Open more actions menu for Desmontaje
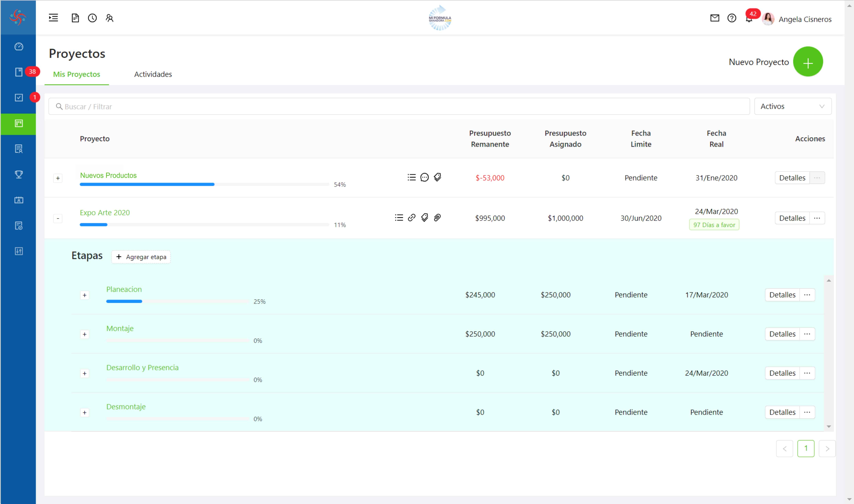Screen dimensions: 854x504 (807, 412)
